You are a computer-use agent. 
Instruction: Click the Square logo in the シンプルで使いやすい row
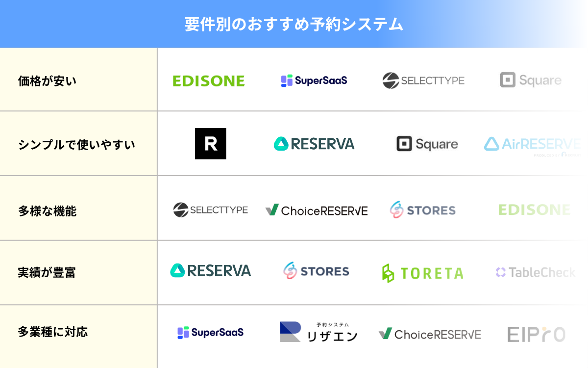pos(427,144)
